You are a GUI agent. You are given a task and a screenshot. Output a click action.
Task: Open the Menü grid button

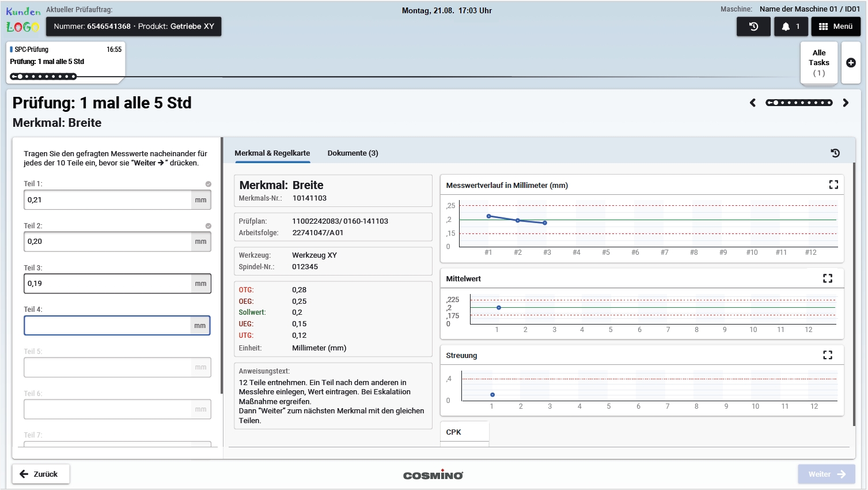(x=836, y=27)
